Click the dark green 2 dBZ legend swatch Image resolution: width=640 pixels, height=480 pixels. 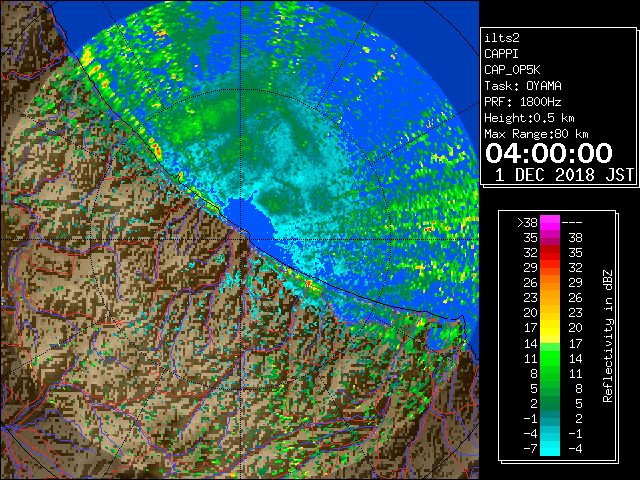(550, 403)
